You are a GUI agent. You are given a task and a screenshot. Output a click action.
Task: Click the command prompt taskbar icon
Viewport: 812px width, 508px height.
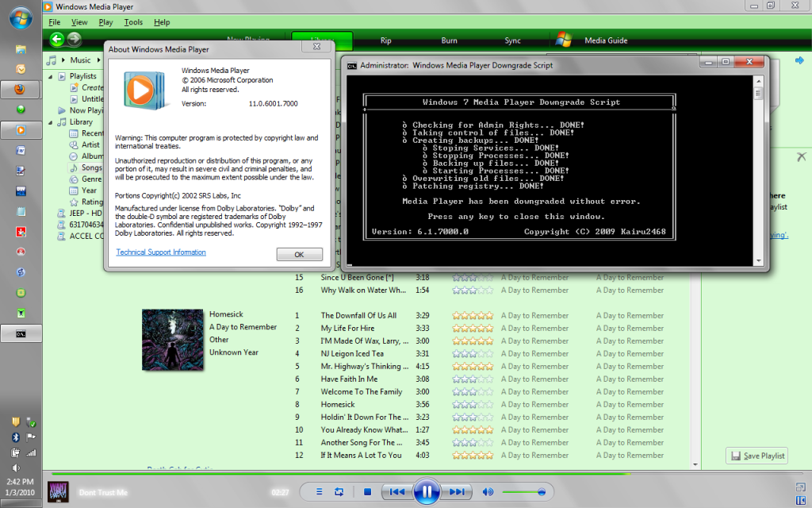[20, 334]
